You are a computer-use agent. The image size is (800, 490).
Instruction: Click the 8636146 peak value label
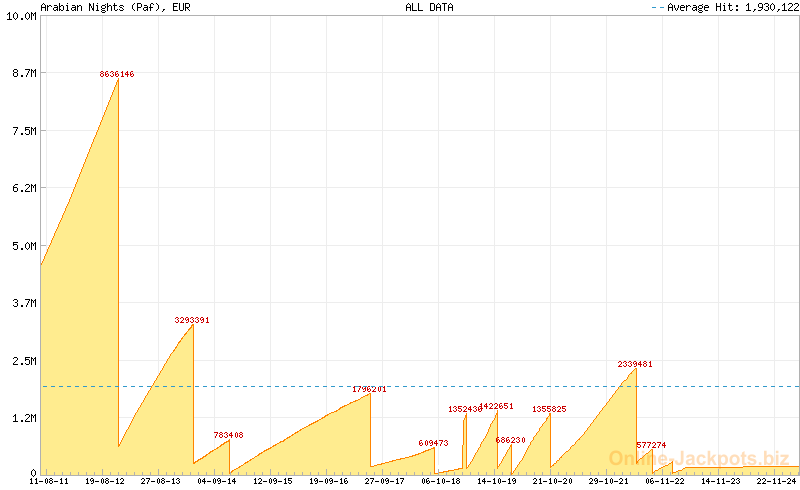tap(117, 74)
